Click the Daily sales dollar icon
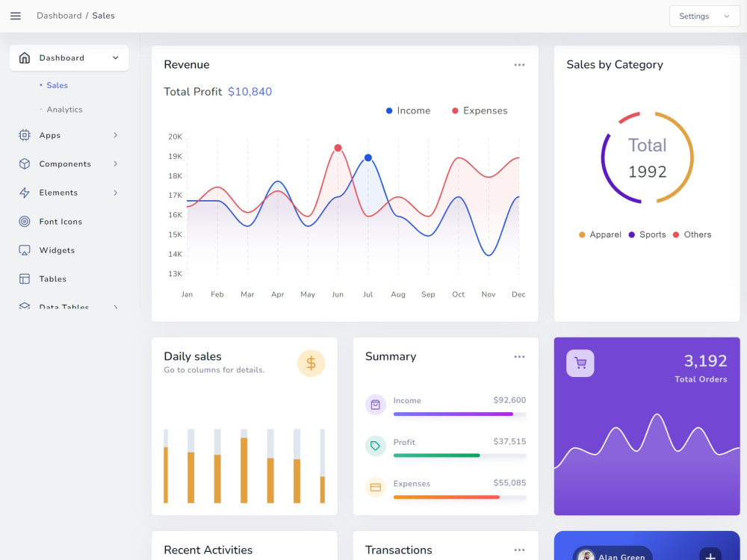Image resolution: width=747 pixels, height=560 pixels. coord(311,364)
